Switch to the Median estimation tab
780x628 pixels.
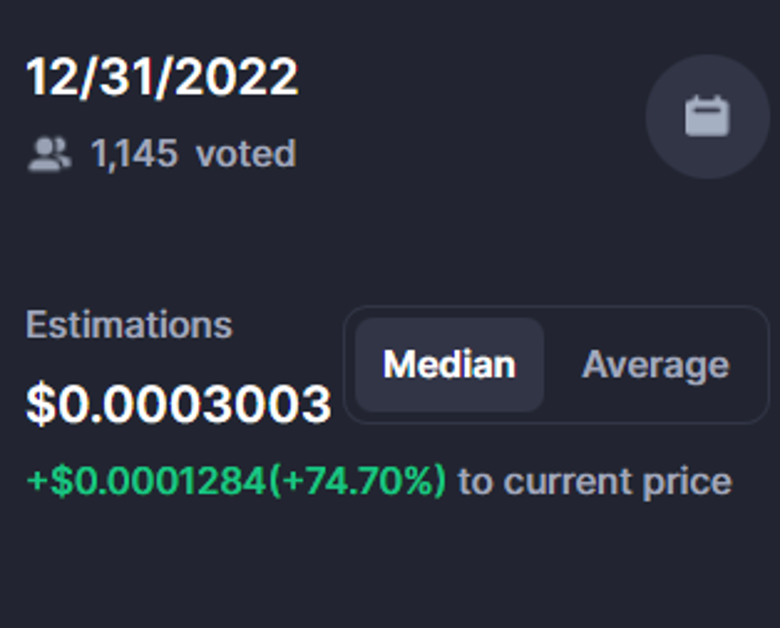(x=449, y=365)
